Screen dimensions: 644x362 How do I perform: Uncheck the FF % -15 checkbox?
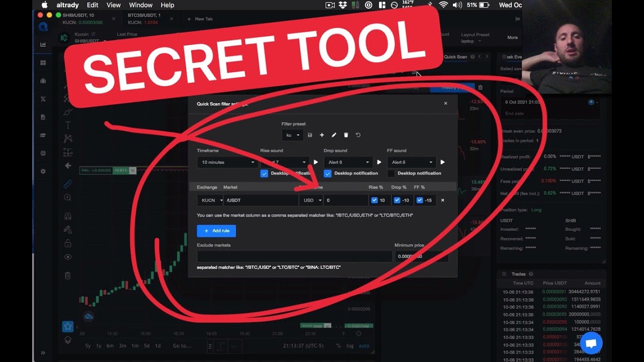pos(420,200)
